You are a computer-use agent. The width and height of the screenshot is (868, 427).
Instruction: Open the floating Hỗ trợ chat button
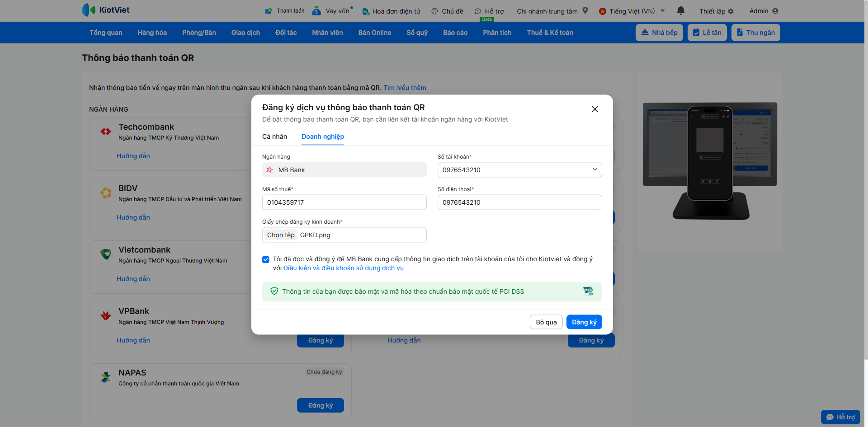[x=840, y=417]
